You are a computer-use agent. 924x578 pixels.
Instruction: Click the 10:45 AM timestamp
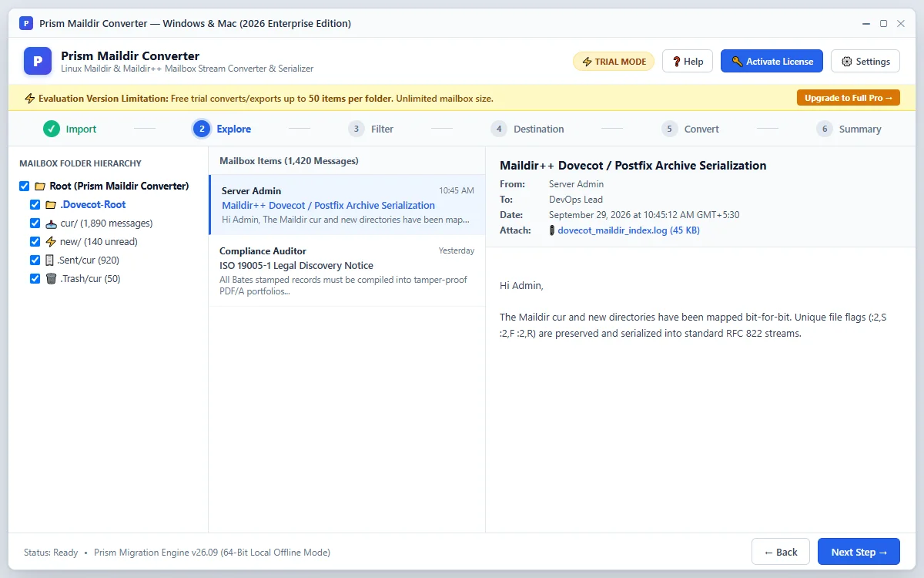(x=457, y=190)
